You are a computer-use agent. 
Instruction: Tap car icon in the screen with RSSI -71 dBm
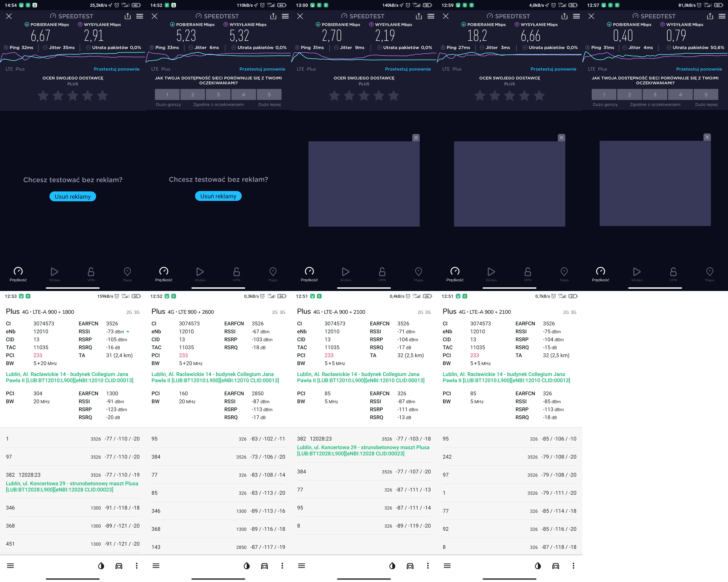[x=410, y=566]
